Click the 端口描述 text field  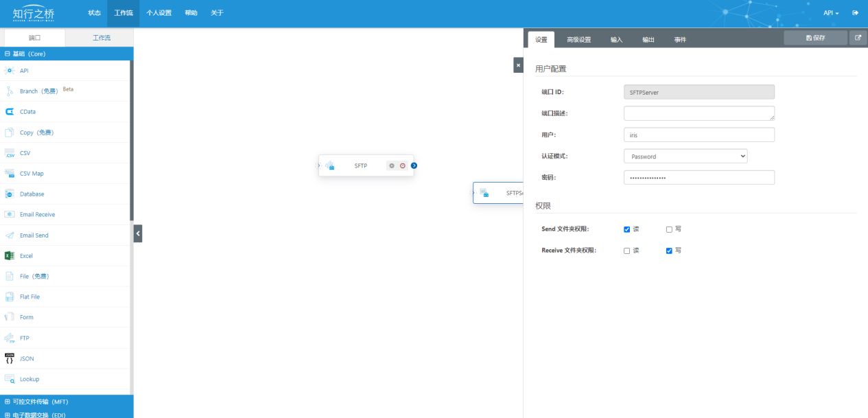699,113
